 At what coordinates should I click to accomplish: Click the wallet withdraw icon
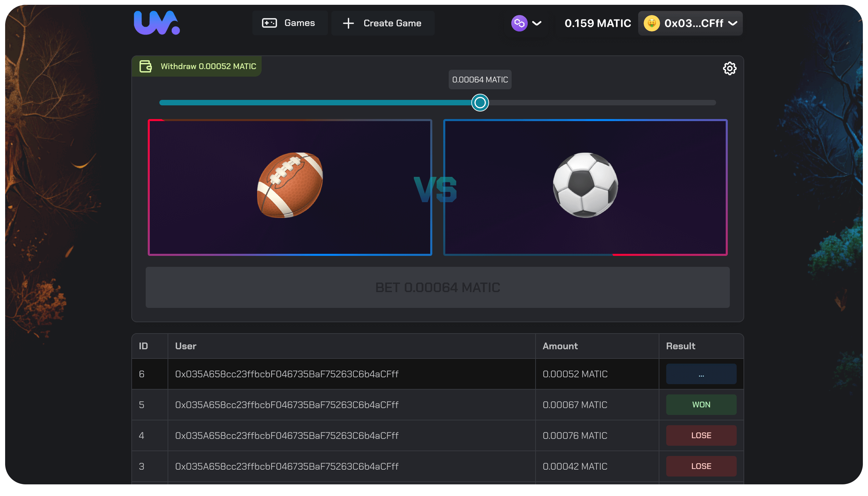coord(145,66)
